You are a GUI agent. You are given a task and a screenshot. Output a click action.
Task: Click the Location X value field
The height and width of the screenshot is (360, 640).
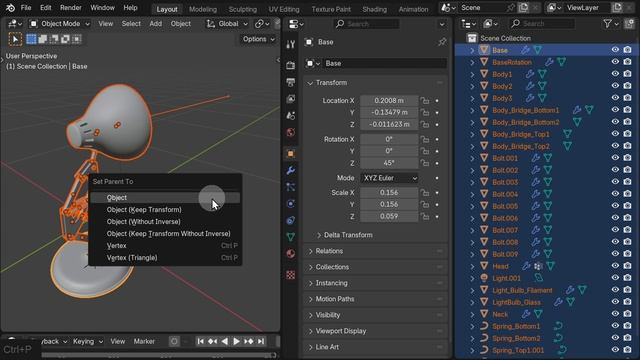pyautogui.click(x=389, y=100)
